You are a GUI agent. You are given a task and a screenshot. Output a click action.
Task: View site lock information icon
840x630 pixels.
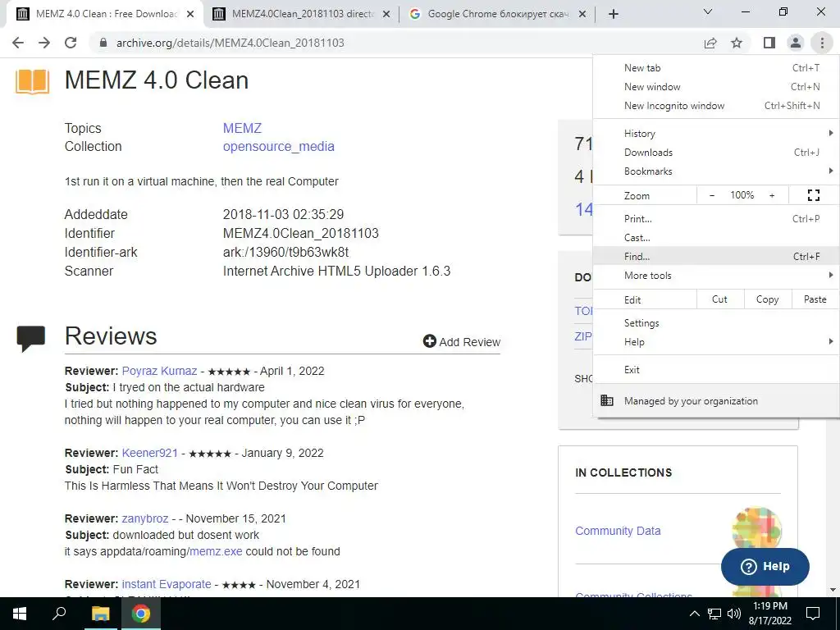pyautogui.click(x=103, y=43)
